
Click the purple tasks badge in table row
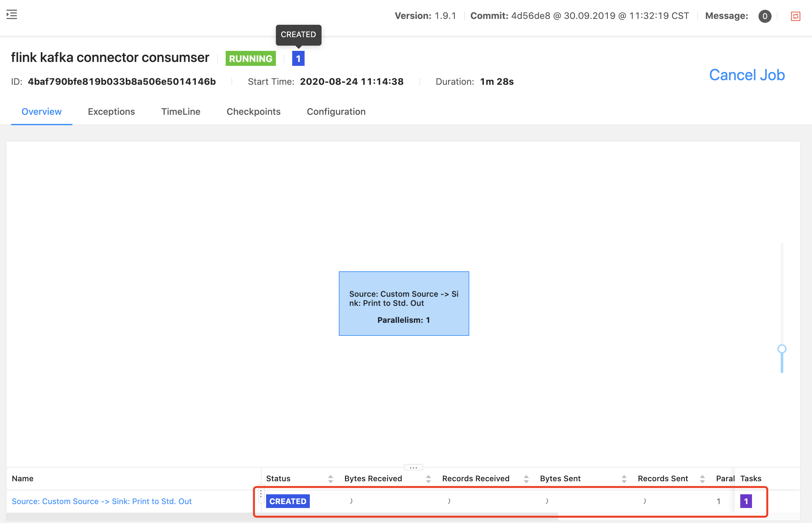(x=746, y=501)
